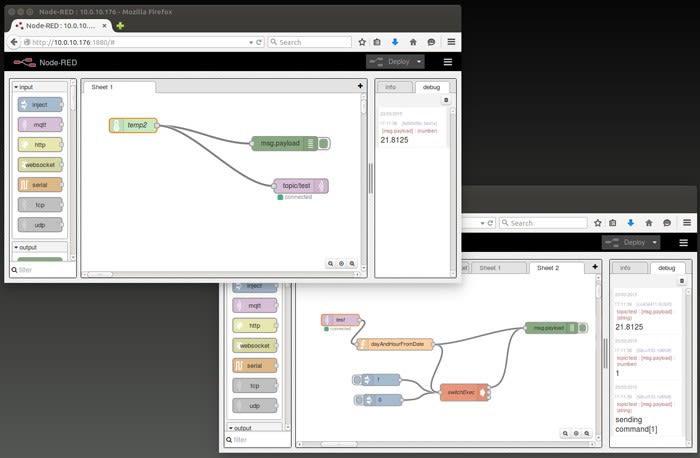Clear debug log trash icon in front window
The height and width of the screenshot is (458, 700).
[446, 100]
